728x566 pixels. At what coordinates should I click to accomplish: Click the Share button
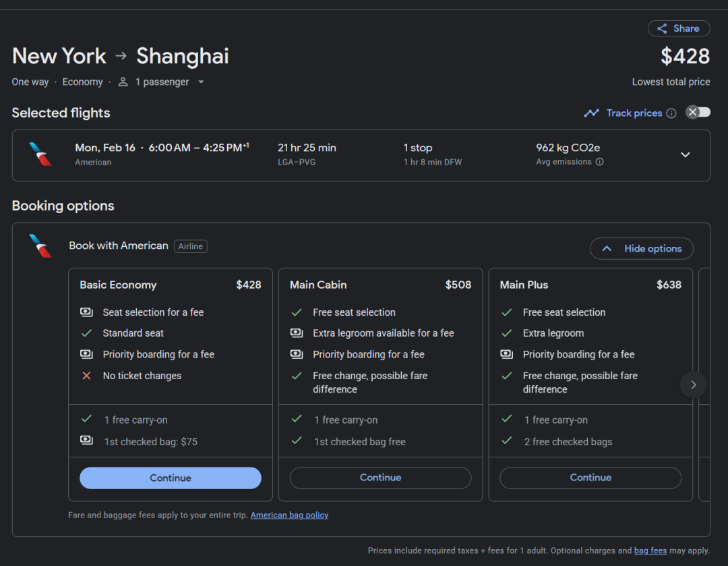point(678,28)
